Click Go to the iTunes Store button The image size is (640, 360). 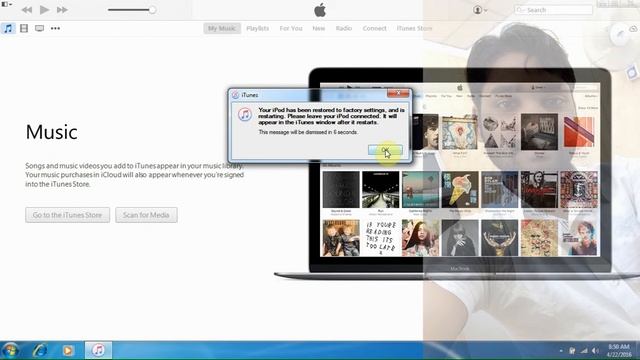[67, 215]
